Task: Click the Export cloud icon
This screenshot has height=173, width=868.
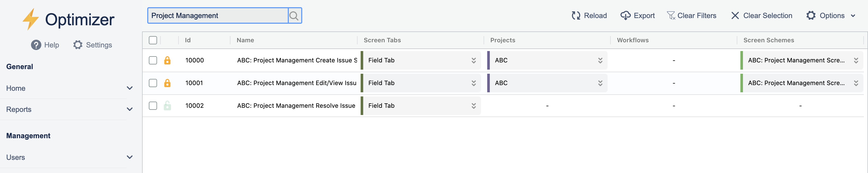Action: [x=625, y=16]
